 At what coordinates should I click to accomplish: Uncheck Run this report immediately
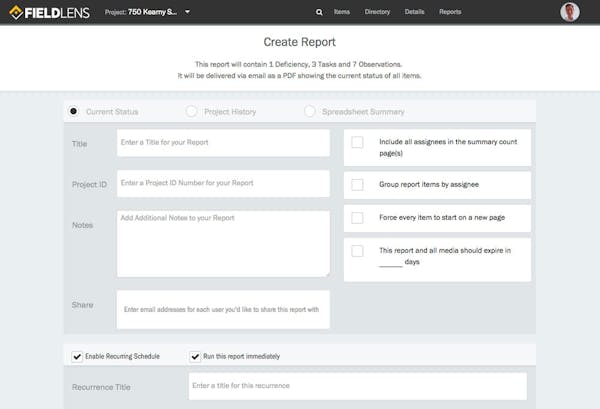tap(195, 357)
